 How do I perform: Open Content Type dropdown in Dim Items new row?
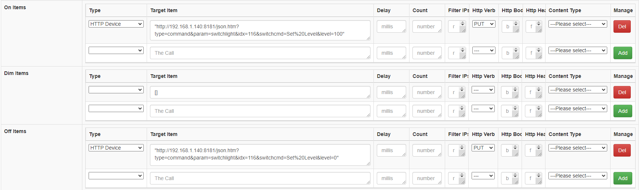coord(577,108)
